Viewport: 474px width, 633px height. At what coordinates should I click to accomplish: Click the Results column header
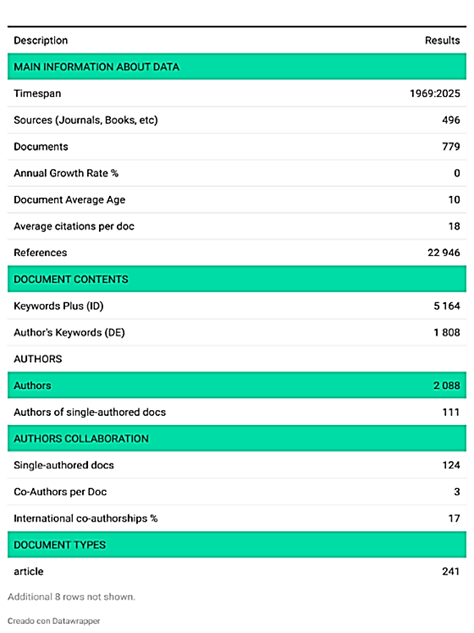pos(442,40)
